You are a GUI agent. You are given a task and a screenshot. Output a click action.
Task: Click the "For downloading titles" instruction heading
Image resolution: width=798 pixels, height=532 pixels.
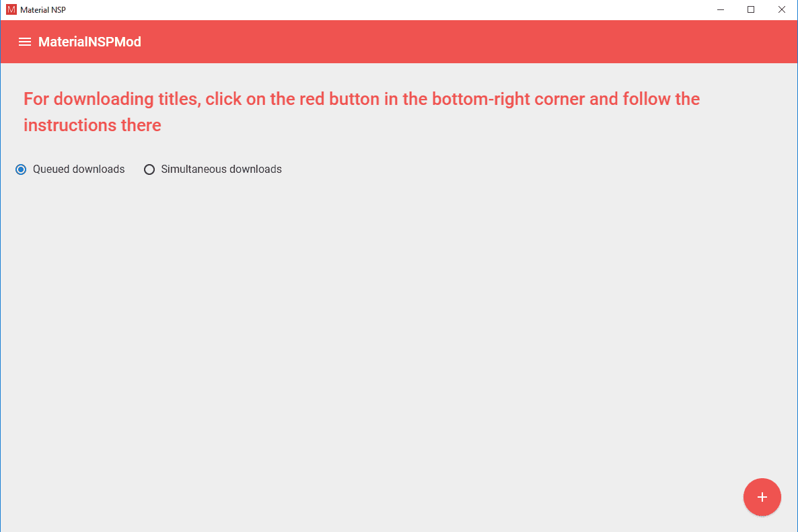(x=110, y=99)
